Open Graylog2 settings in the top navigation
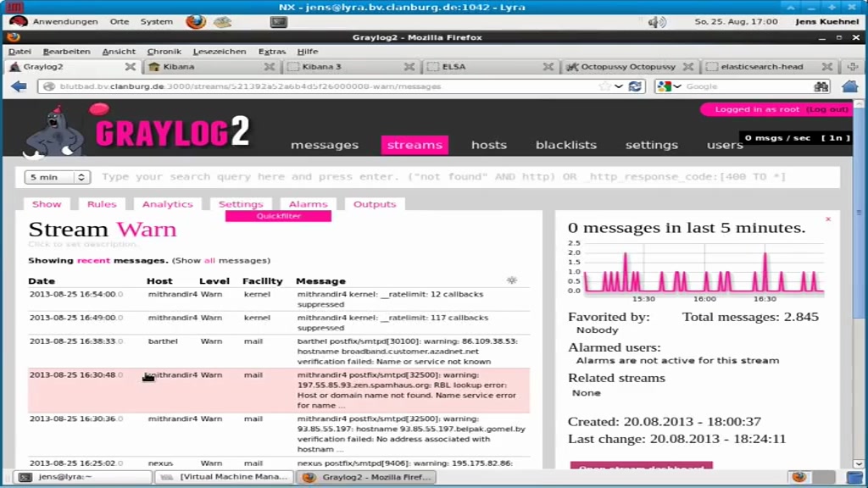The width and height of the screenshot is (868, 488). pos(652,145)
